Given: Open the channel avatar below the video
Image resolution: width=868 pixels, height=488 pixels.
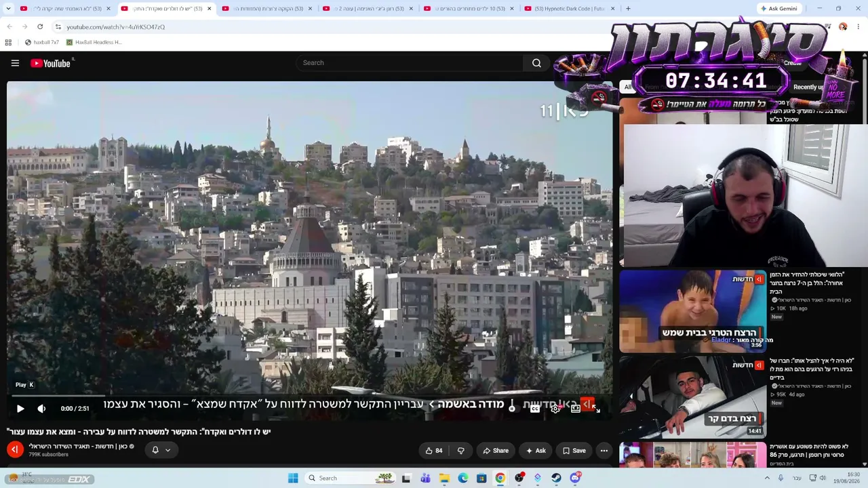Looking at the screenshot, I should (15, 449).
